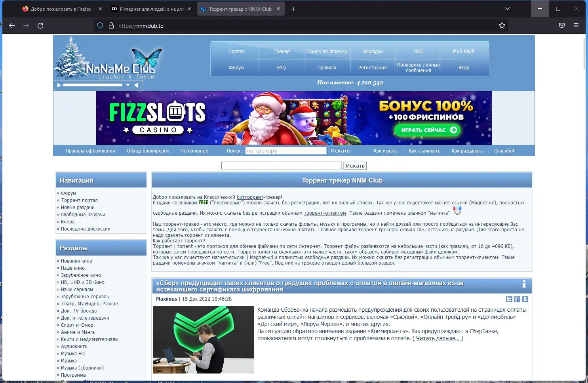Open a new tab with the plus icon
This screenshot has height=383, width=588.
pyautogui.click(x=293, y=9)
